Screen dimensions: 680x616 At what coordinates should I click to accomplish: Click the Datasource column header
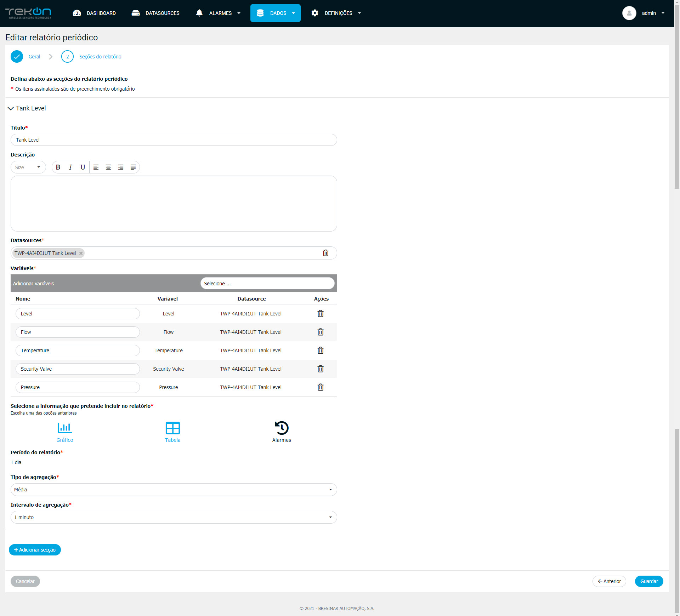(x=251, y=299)
